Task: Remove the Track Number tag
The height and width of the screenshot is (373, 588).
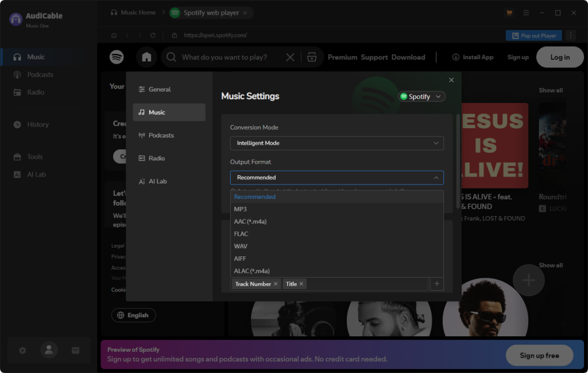Action: [276, 284]
